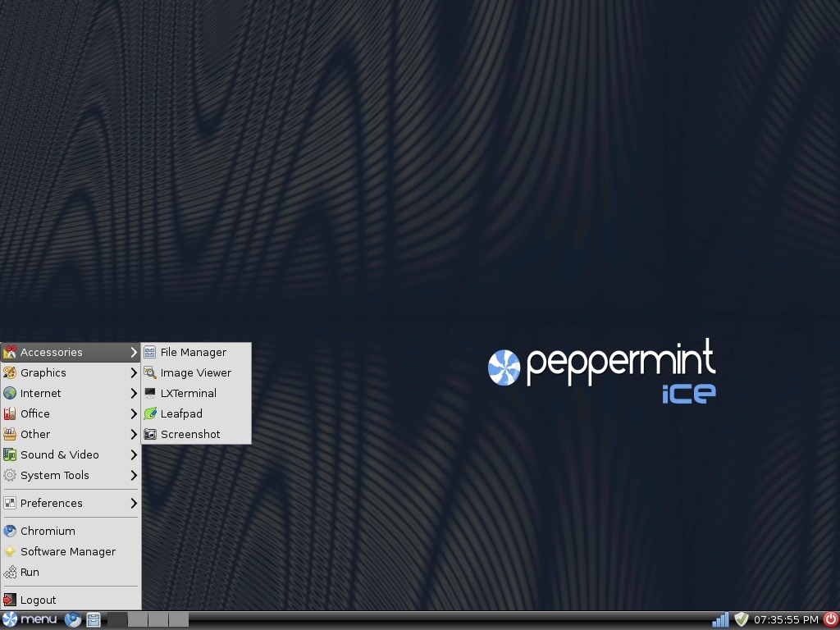Open the file cabinet launcher on the panel

94,620
